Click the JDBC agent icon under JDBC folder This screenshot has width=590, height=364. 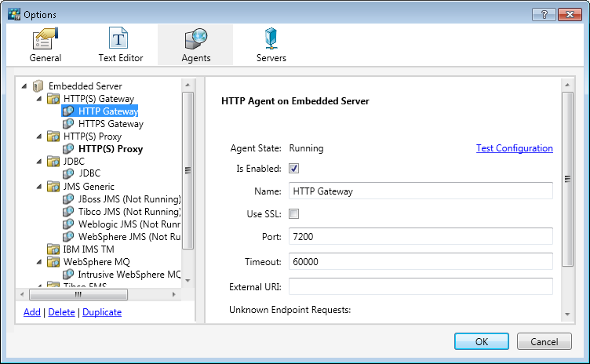point(68,173)
